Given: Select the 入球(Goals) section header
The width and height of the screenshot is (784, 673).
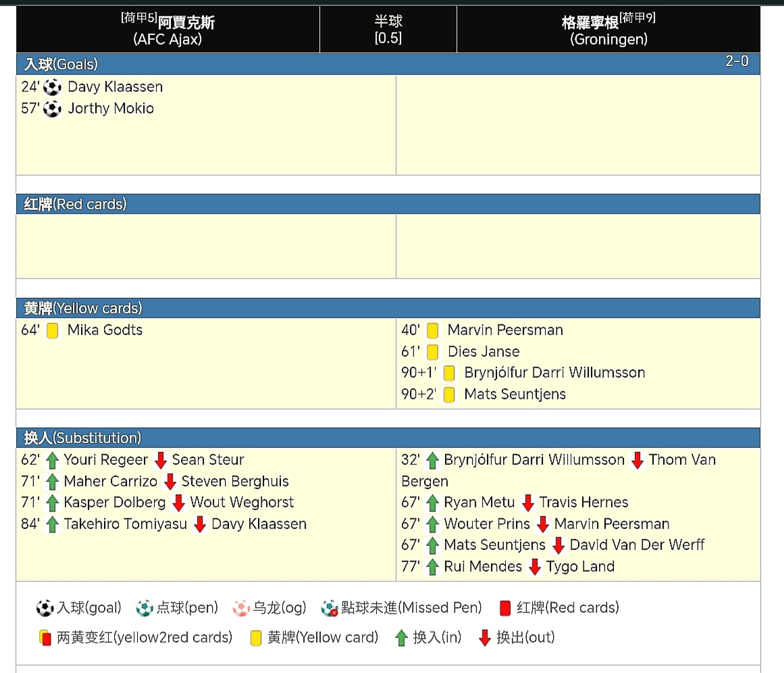Looking at the screenshot, I should tap(388, 64).
